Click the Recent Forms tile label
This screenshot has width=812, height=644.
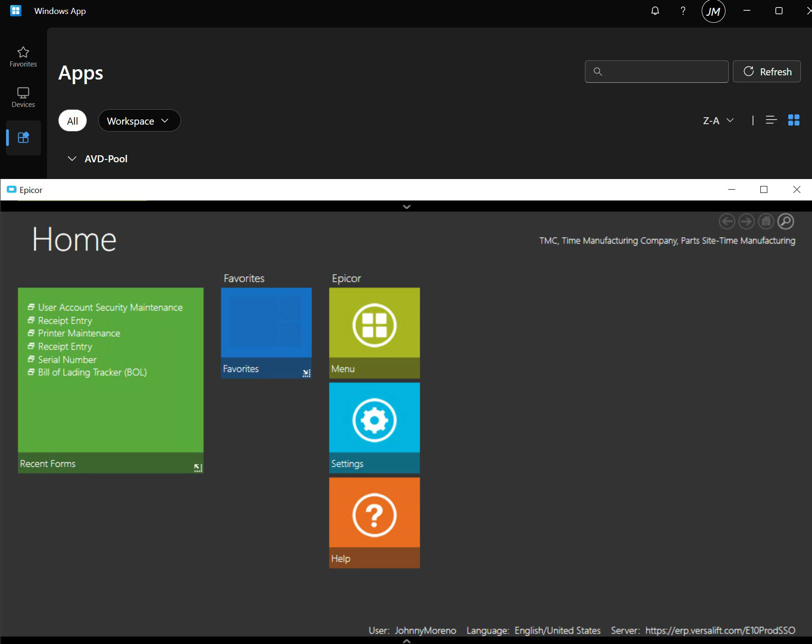click(47, 464)
